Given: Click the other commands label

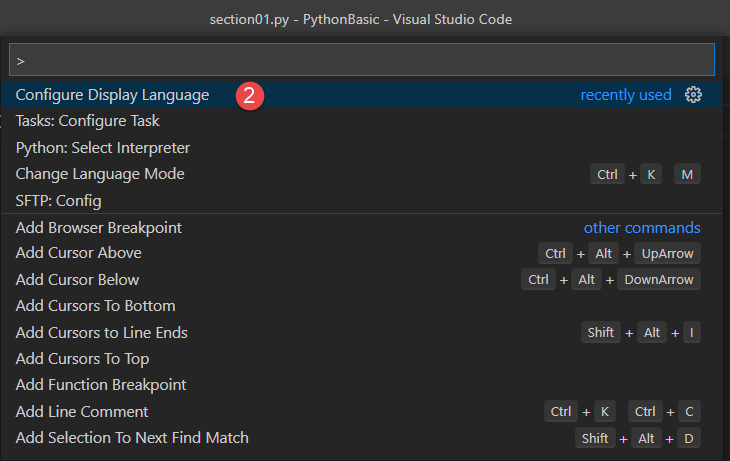Looking at the screenshot, I should click(x=642, y=227).
